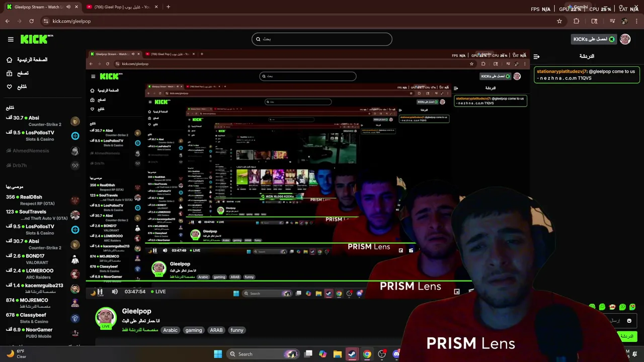Click Gleelpop streamer avatar with LIVE badge
This screenshot has width=644, height=362.
tap(106, 318)
